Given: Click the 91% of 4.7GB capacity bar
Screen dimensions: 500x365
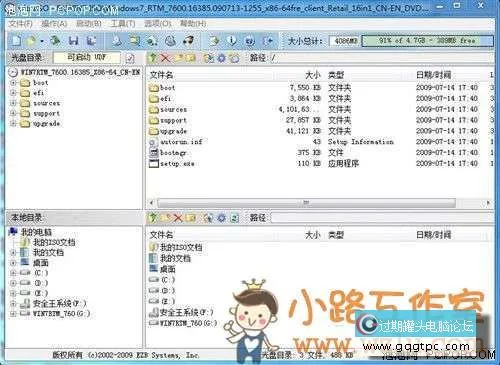Looking at the screenshot, I should point(427,41).
